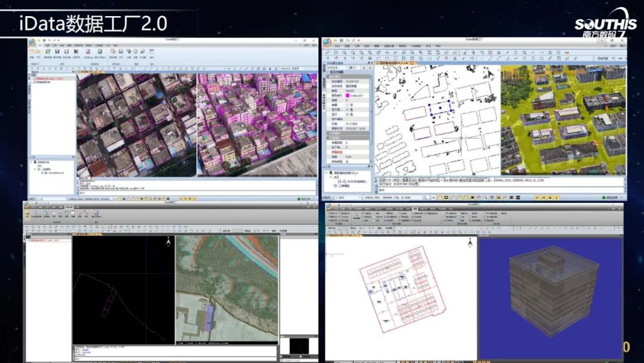Toggle the 500 data layer checkbox in outlines window tree
The width and height of the screenshot is (644, 363).
click(339, 181)
